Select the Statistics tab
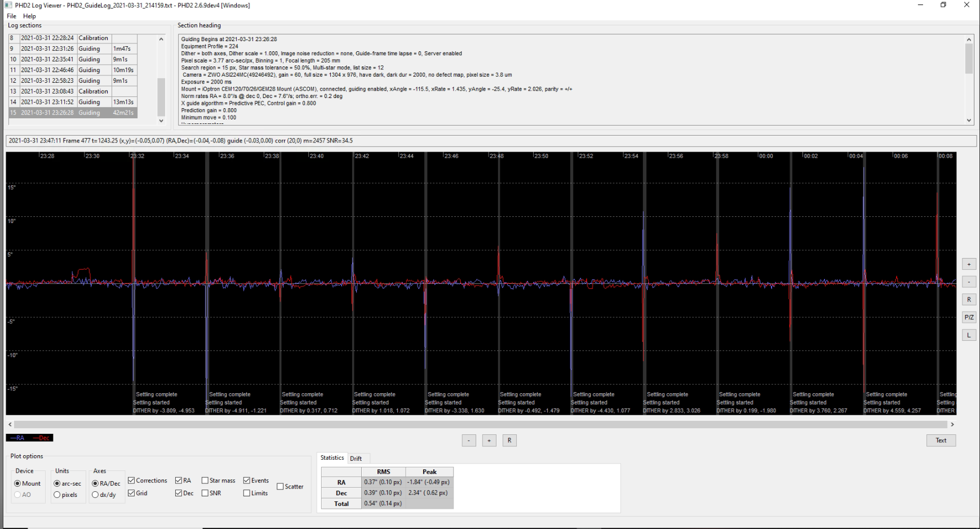 [332, 458]
